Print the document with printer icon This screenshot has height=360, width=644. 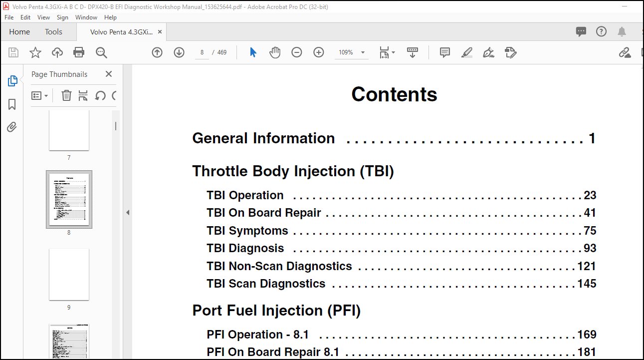[79, 52]
